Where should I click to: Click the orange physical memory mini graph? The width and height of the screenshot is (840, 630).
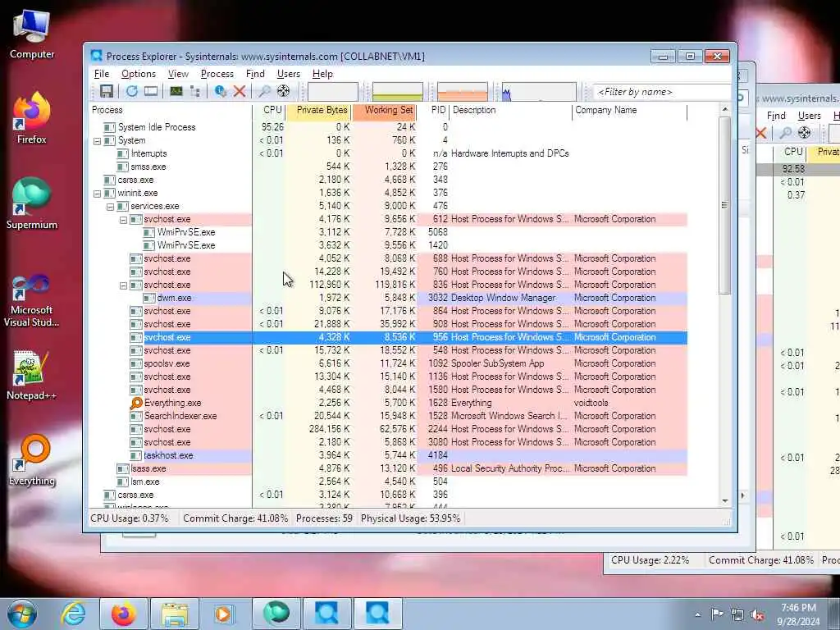[x=463, y=92]
